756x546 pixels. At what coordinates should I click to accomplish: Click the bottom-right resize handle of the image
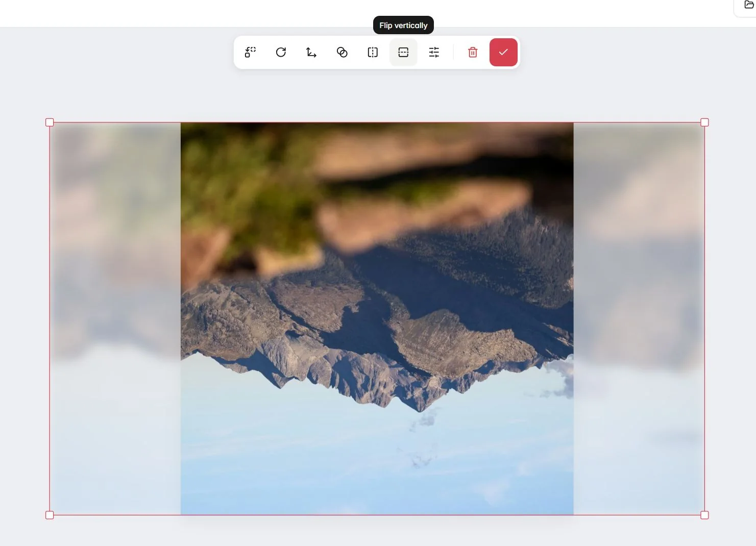[x=704, y=515]
